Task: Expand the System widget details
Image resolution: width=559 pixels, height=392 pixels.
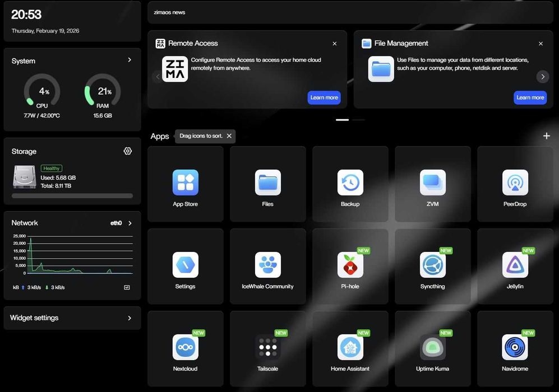Action: pos(130,60)
